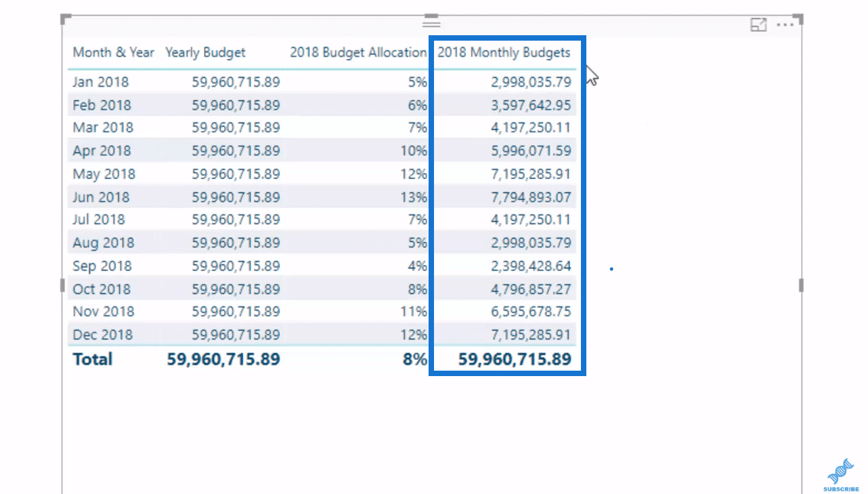The image size is (868, 494).
Task: Click the 11% allocation cell
Action: coord(414,312)
